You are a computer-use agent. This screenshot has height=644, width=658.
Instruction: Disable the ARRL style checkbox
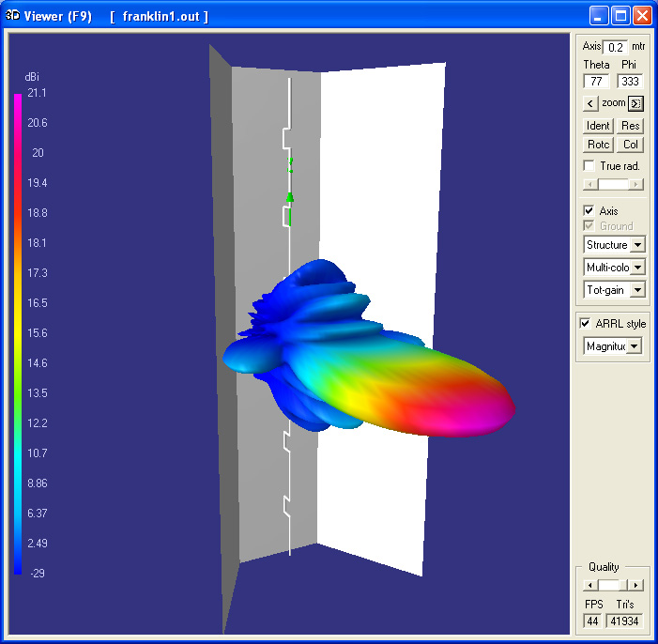tap(585, 323)
